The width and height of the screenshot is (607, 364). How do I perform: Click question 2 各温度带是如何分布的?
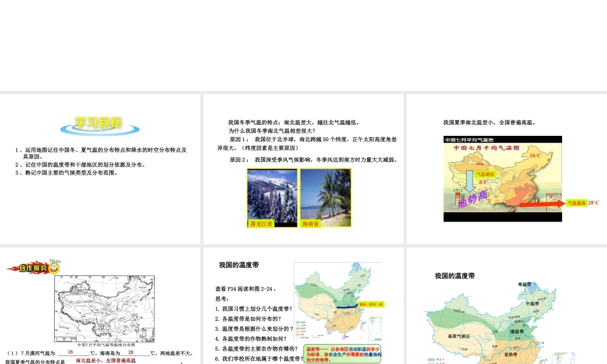click(248, 318)
